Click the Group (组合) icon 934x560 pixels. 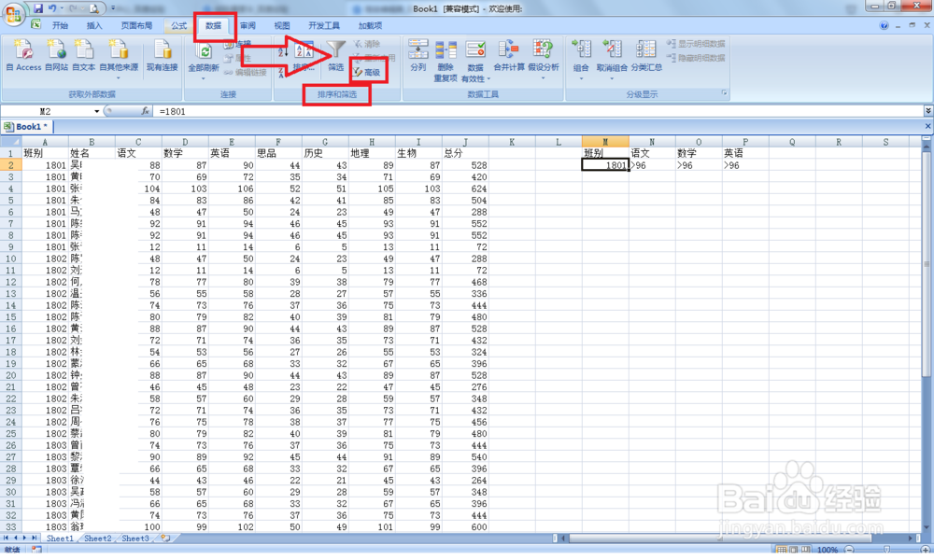[581, 50]
